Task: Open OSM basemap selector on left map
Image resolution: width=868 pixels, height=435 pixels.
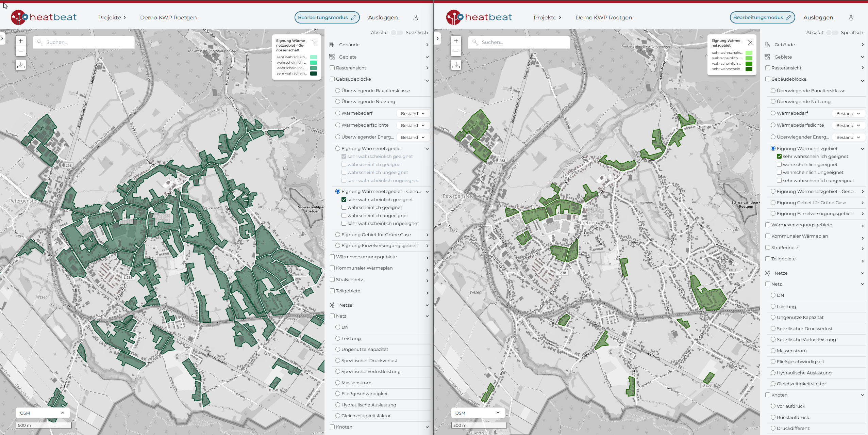Action: pyautogui.click(x=43, y=413)
